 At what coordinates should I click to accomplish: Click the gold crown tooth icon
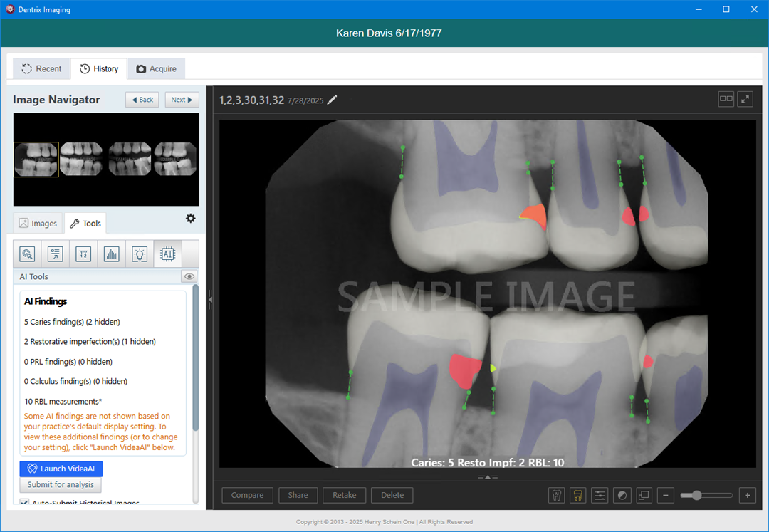pyautogui.click(x=578, y=495)
